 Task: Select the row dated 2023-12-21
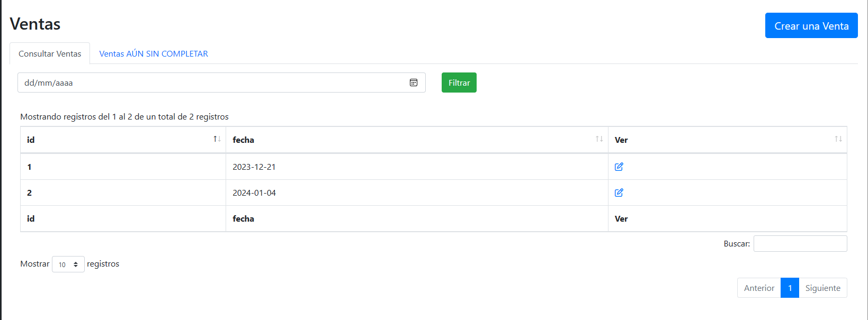click(x=434, y=167)
